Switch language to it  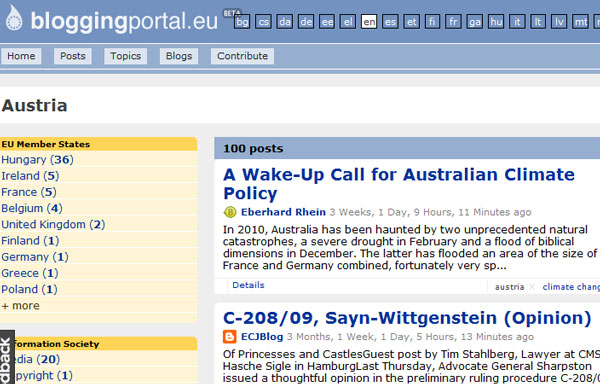517,22
